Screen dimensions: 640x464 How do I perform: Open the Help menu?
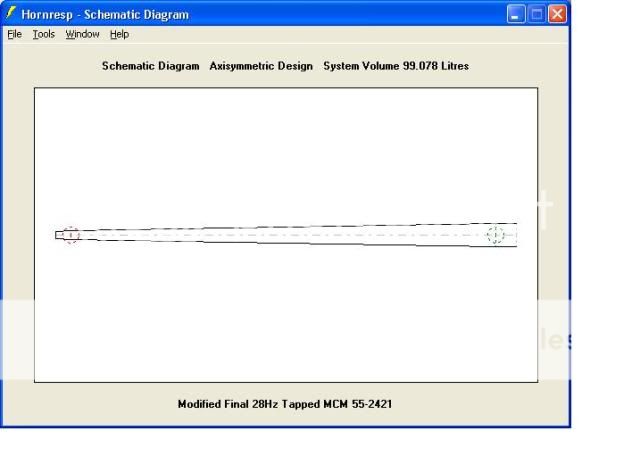(119, 34)
